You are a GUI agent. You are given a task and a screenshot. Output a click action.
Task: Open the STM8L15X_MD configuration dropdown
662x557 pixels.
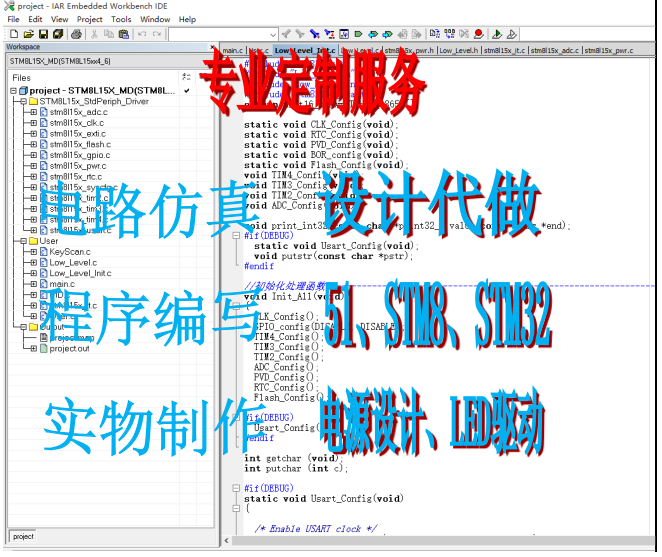pos(110,61)
